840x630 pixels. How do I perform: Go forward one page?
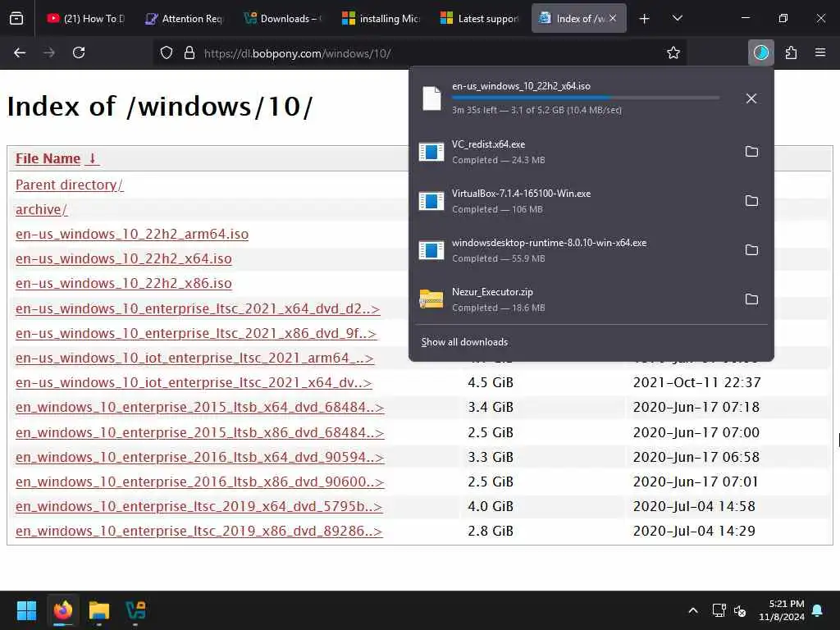48,52
